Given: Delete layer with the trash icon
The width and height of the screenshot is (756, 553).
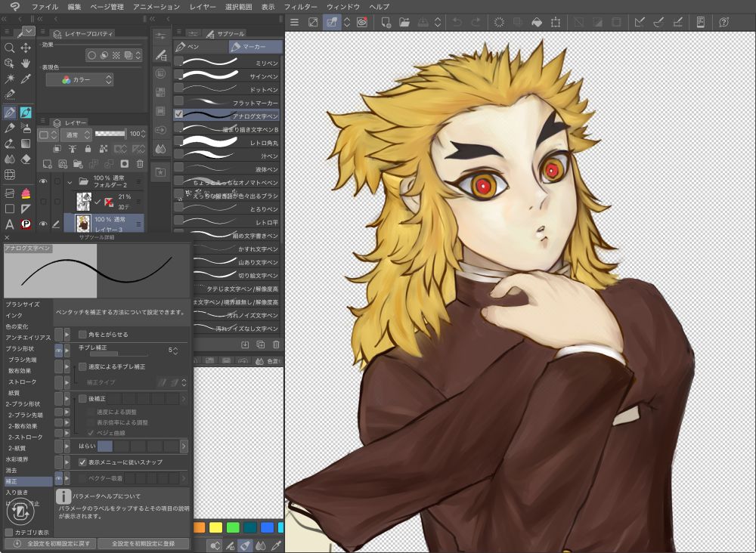Looking at the screenshot, I should point(140,164).
